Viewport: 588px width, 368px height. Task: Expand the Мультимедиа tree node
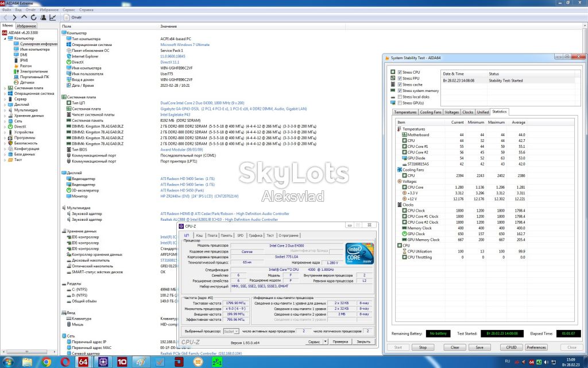click(5, 110)
